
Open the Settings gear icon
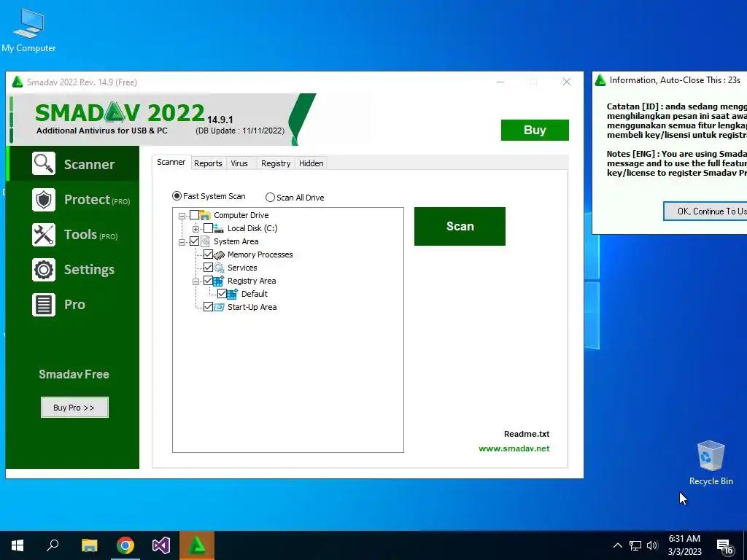click(x=44, y=270)
